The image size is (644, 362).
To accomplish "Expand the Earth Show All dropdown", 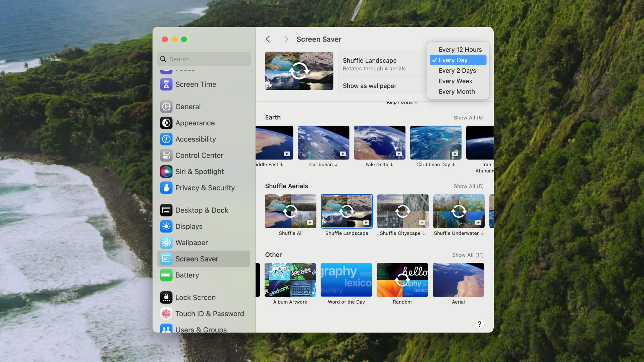I will coord(468,118).
